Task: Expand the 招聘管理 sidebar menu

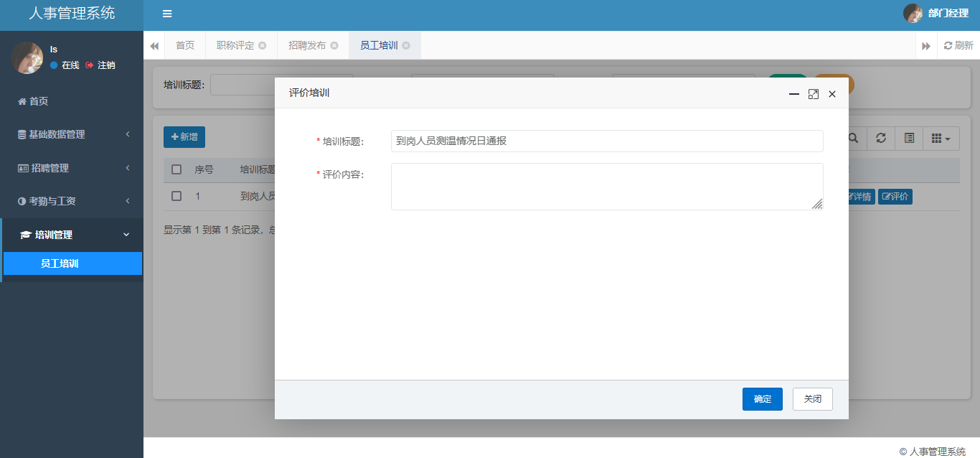Action: (x=72, y=168)
